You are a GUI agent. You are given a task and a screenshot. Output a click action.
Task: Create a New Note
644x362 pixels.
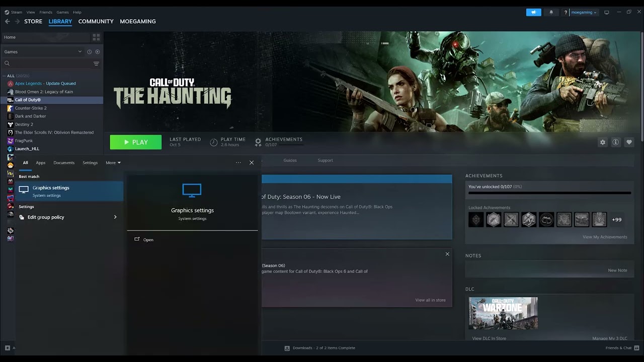tap(617, 270)
